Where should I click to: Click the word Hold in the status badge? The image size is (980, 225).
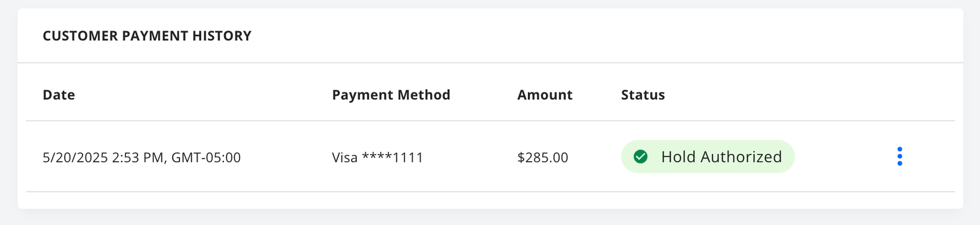click(x=678, y=156)
